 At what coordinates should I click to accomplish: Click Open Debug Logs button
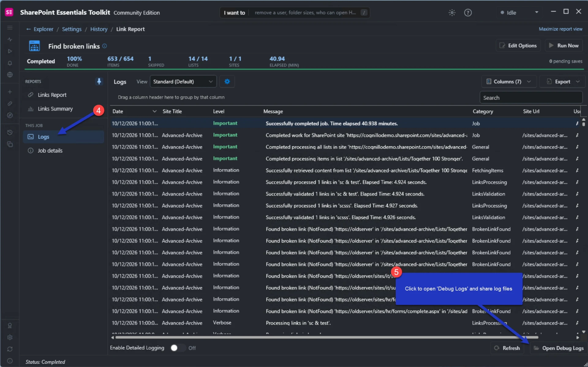[x=559, y=348]
